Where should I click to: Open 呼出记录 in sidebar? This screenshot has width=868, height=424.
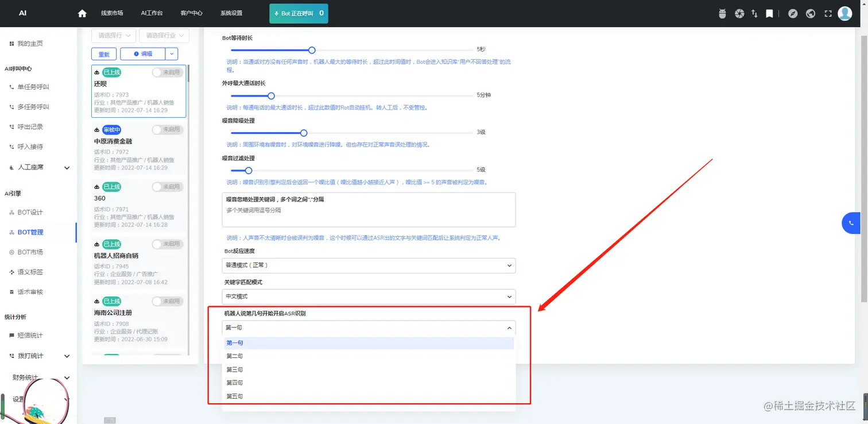[x=30, y=126]
